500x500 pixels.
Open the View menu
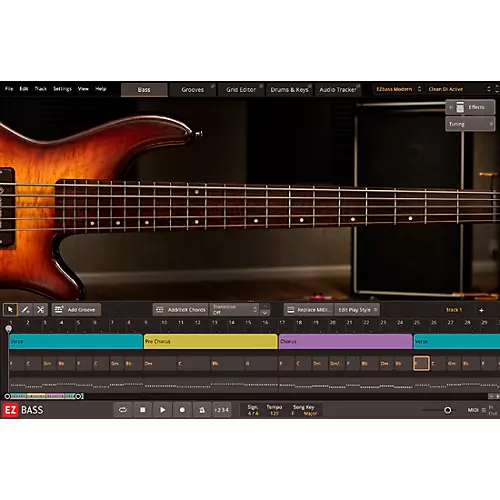coord(83,89)
